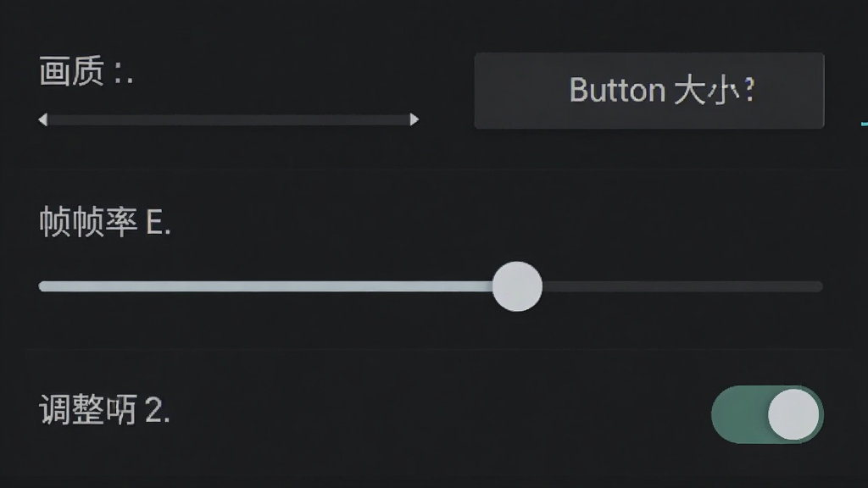868x488 pixels.
Task: Click the white knob of the green toggle
Action: [x=793, y=414]
